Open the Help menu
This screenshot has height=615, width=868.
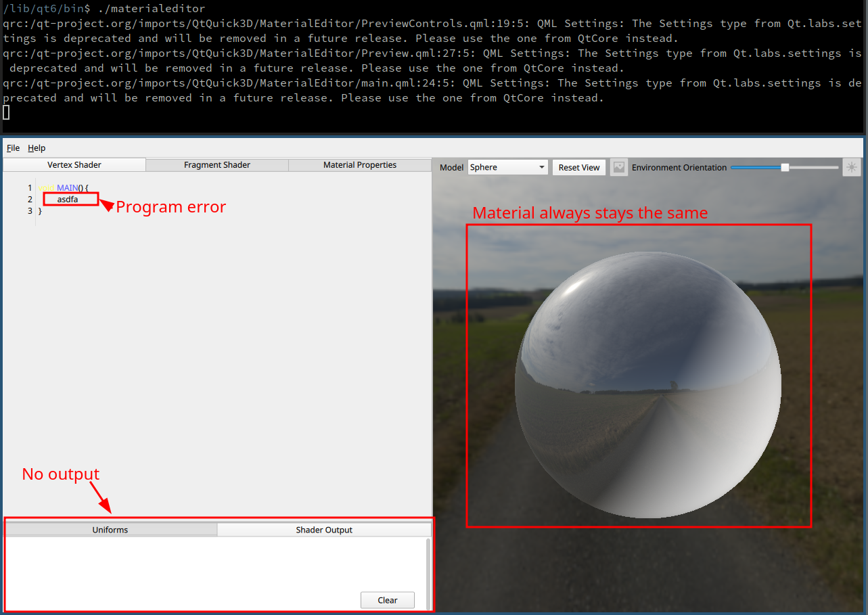[37, 148]
